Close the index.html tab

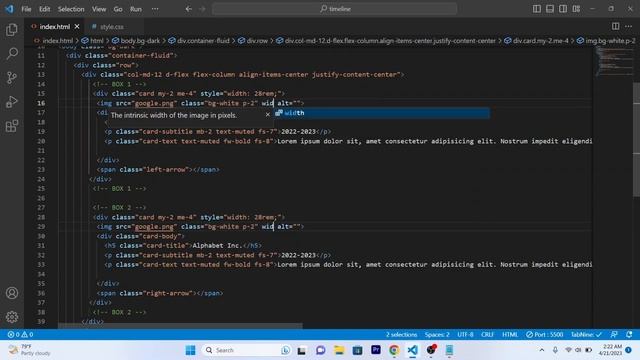tap(77, 27)
